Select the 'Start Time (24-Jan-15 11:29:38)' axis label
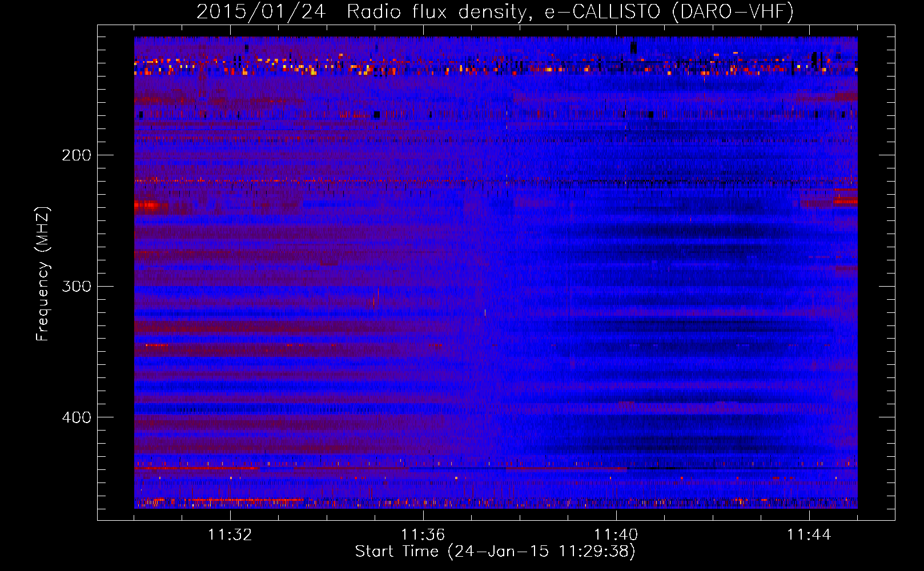The width and height of the screenshot is (924, 571). [495, 552]
